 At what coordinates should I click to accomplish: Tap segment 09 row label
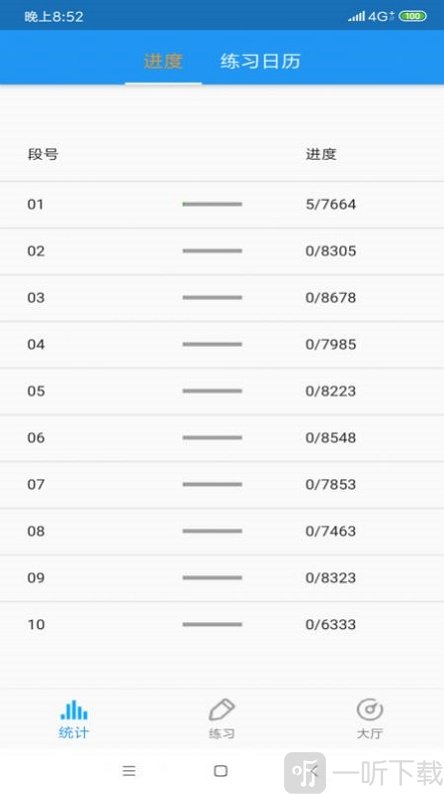pyautogui.click(x=36, y=578)
